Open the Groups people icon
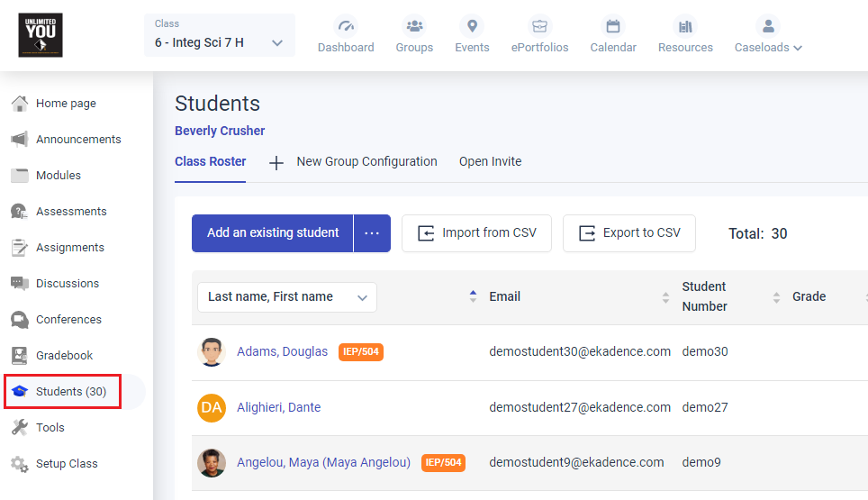868x500 pixels. click(x=414, y=26)
